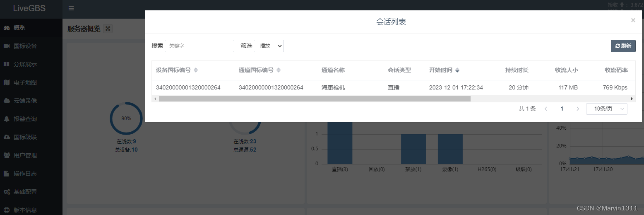Click start time 2023-12-01 17:22:34
This screenshot has height=215, width=644.
(456, 87)
